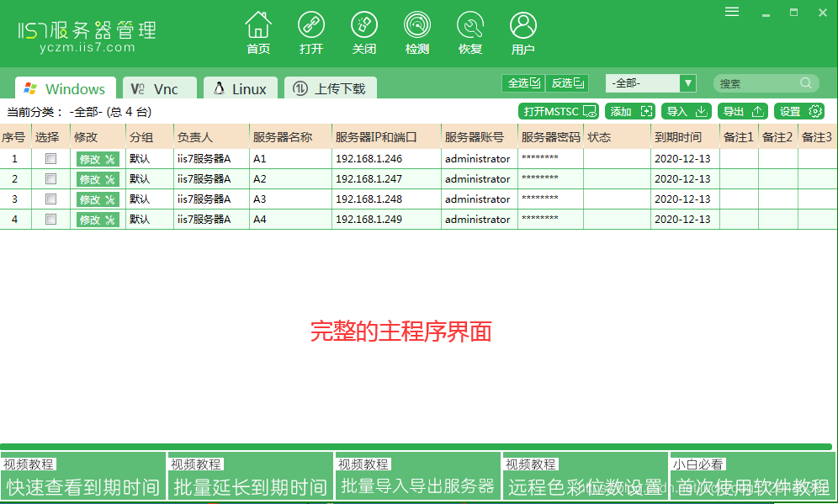Go to 首页 home icon

(258, 33)
